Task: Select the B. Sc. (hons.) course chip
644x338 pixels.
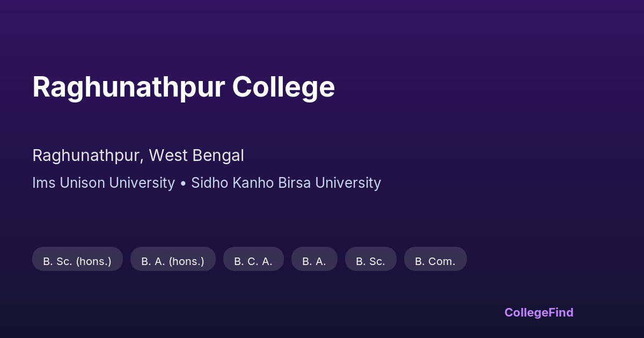Action: tap(77, 261)
